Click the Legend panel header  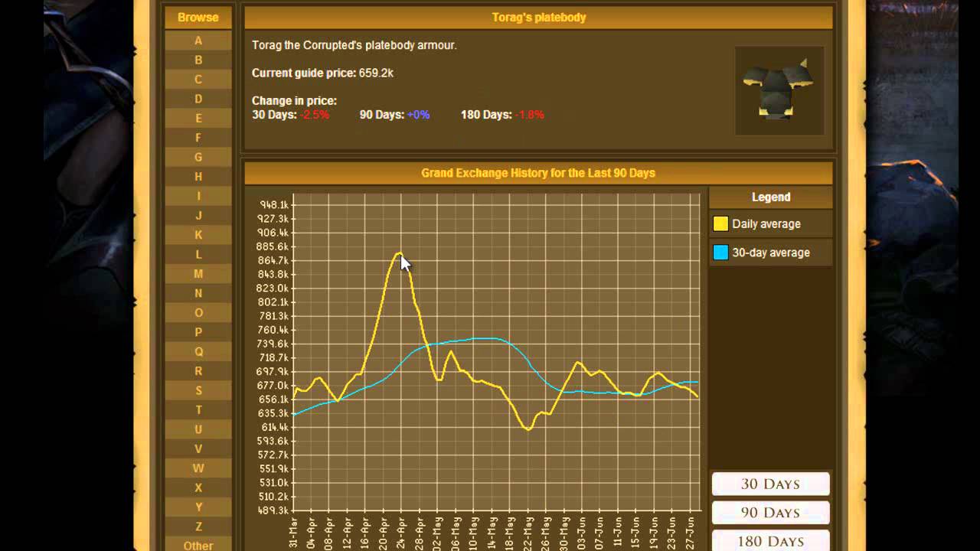tap(771, 197)
